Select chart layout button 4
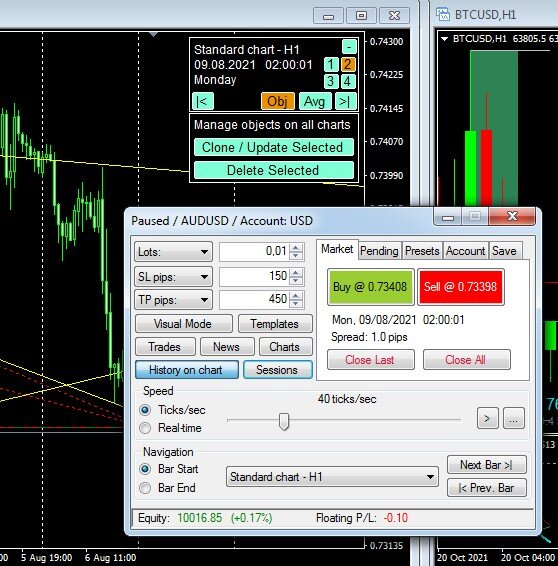The width and height of the screenshot is (558, 566). click(348, 82)
